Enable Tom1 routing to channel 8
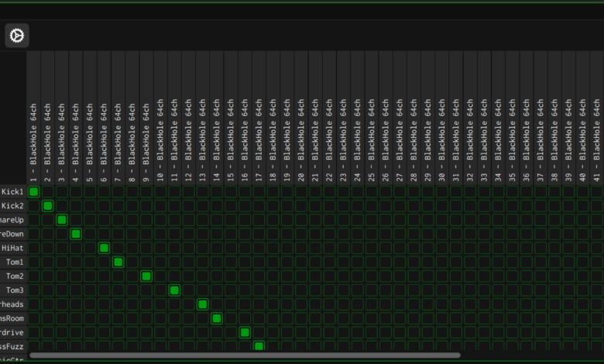 pos(132,262)
